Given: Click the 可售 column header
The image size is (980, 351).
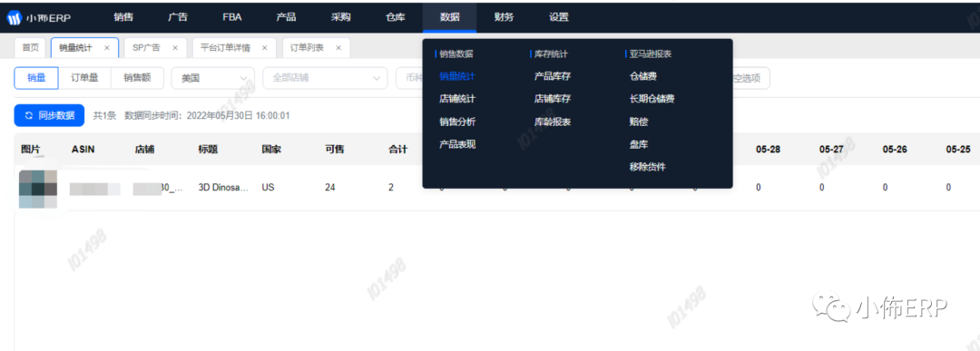Looking at the screenshot, I should pos(335,150).
